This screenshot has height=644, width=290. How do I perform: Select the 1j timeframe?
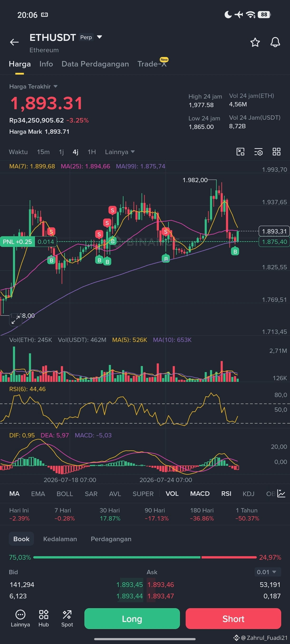tap(61, 152)
